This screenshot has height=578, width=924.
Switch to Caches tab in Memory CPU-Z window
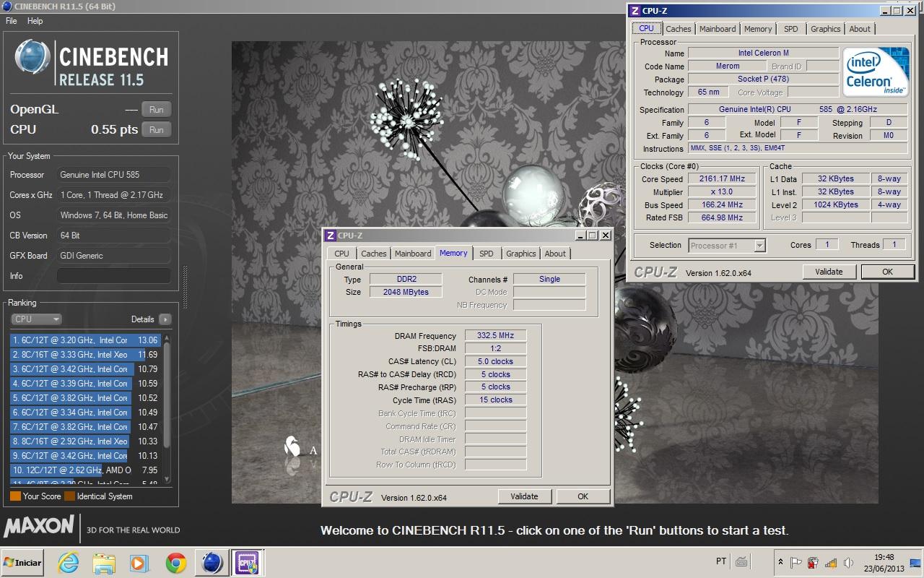click(x=374, y=254)
